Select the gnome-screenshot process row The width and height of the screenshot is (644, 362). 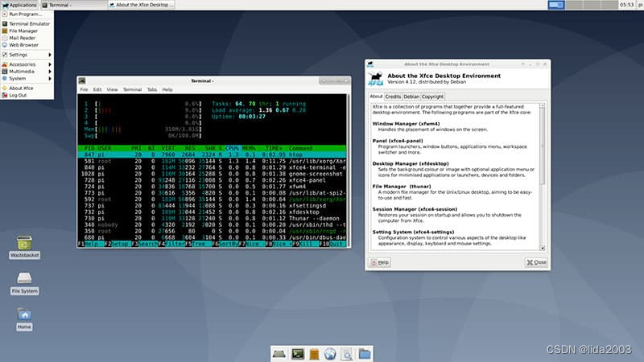pos(212,174)
